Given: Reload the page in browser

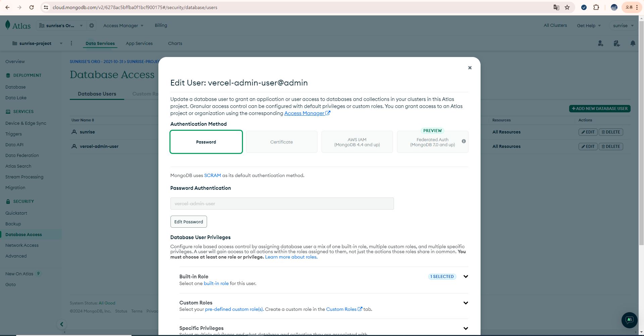Looking at the screenshot, I should pyautogui.click(x=32, y=7).
